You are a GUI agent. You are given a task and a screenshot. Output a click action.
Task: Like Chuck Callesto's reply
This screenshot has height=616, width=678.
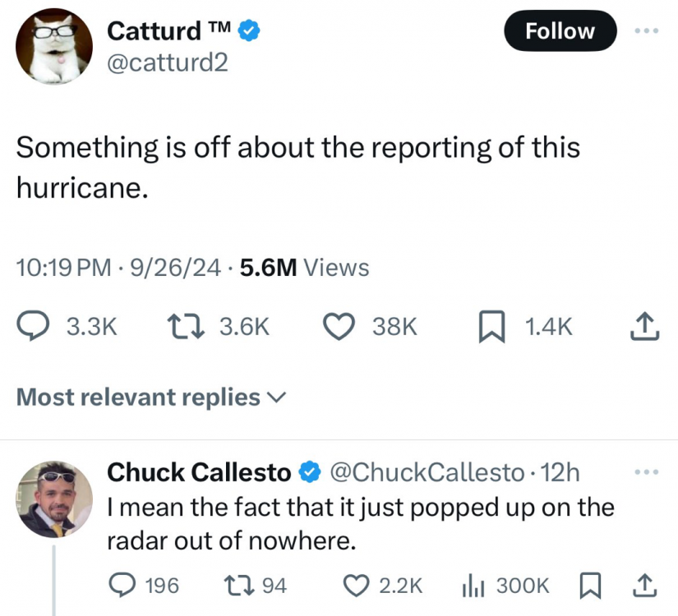click(356, 585)
